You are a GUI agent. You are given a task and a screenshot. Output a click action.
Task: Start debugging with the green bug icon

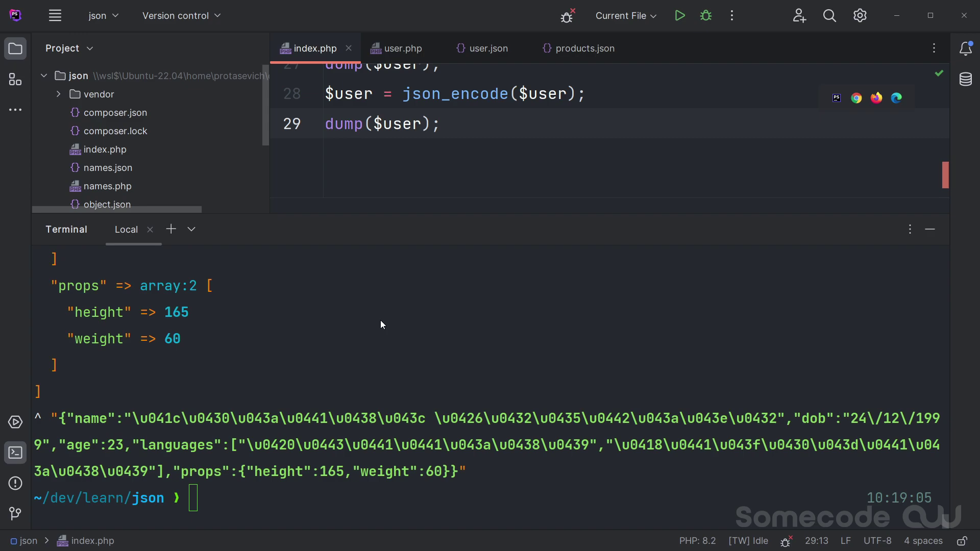[706, 16]
